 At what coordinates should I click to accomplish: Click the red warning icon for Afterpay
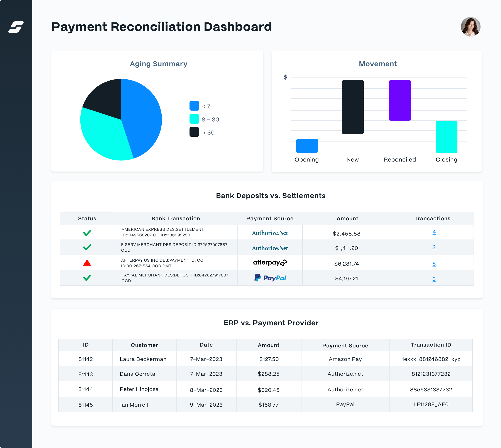pos(87,263)
